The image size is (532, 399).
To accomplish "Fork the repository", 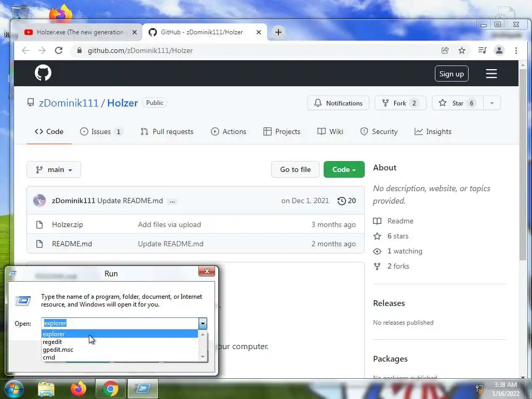I will point(401,103).
